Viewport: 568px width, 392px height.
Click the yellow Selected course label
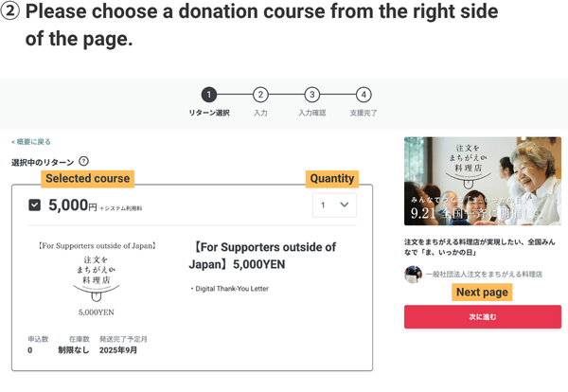tap(87, 178)
